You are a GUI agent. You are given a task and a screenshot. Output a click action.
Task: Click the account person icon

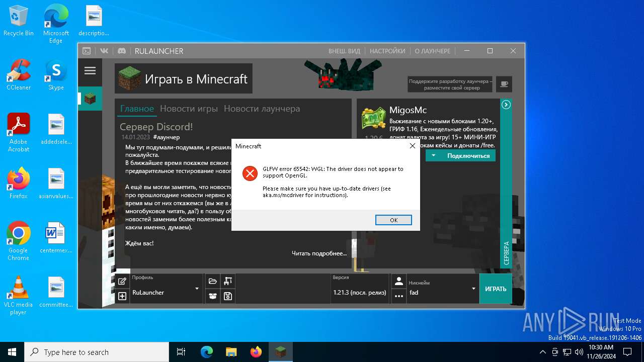pyautogui.click(x=399, y=282)
